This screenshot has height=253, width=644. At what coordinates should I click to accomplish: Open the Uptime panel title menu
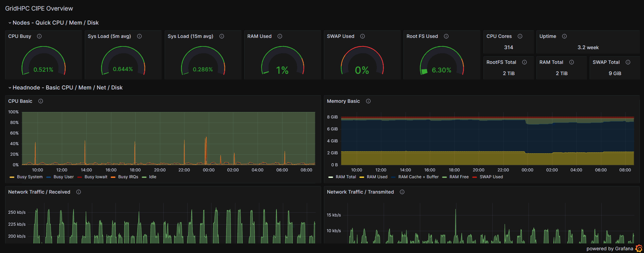548,36
